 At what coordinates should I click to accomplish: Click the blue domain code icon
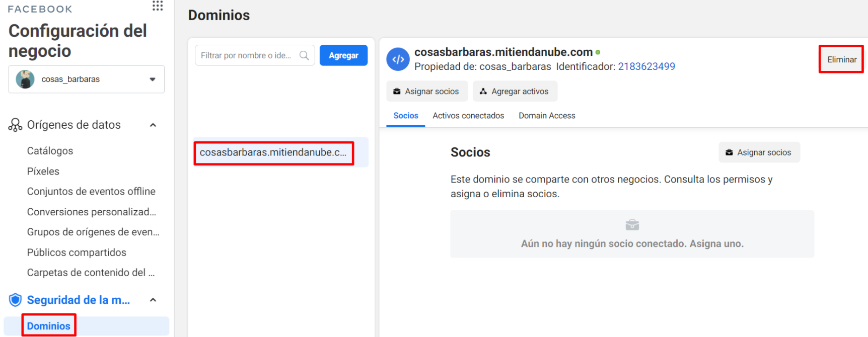coord(398,59)
